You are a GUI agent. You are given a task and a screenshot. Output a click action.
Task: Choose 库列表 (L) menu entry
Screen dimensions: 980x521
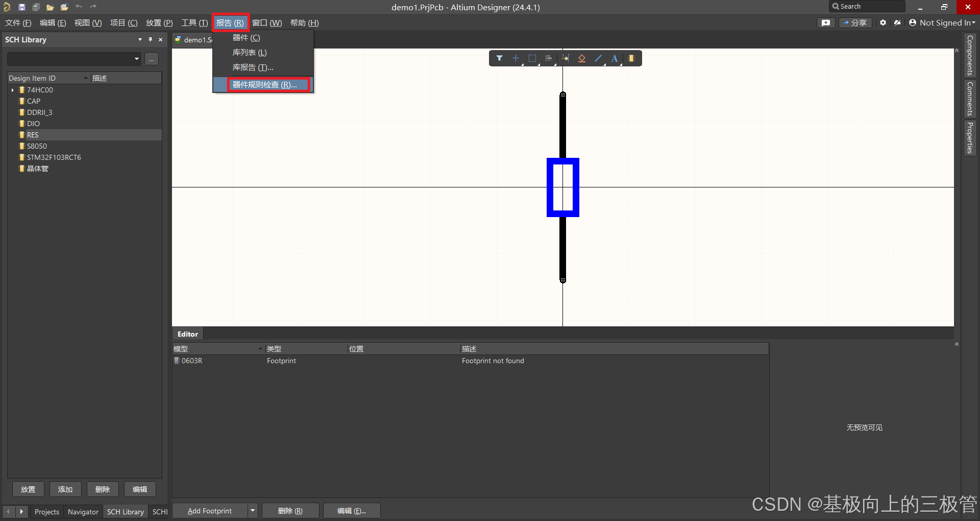tap(263, 53)
